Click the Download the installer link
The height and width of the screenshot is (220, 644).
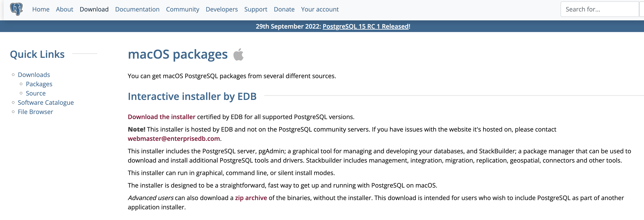pos(161,117)
